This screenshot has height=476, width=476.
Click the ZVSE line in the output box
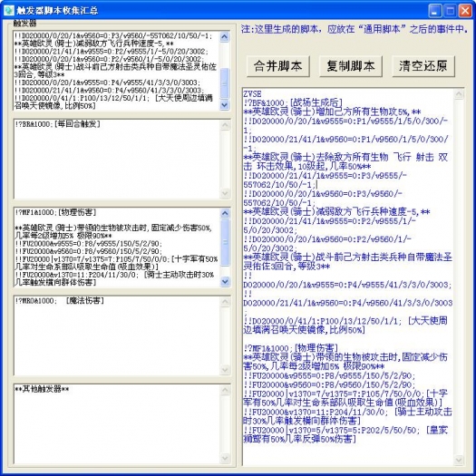(x=252, y=93)
